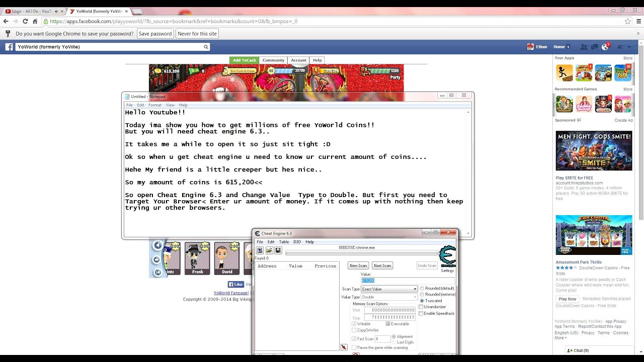Click the Chrome address bar URL

coord(174,21)
